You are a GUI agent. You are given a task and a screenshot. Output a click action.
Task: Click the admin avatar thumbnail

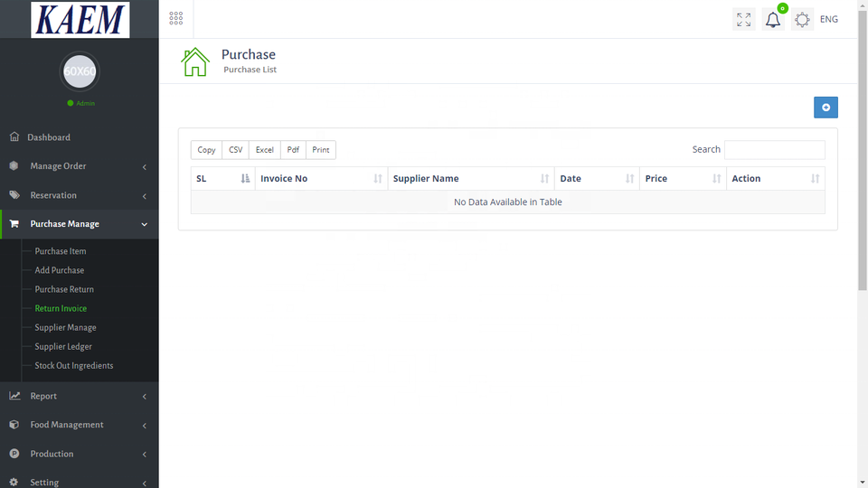pos(80,71)
